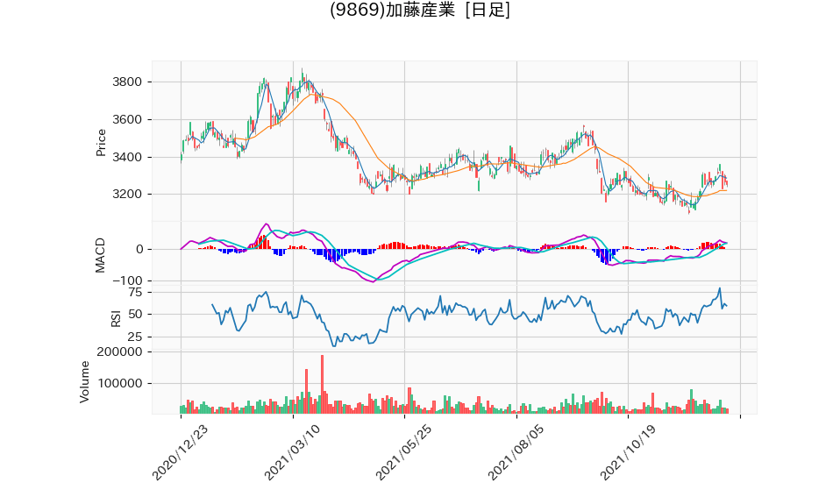Viewport: 840px width, 504px height.
Task: Click the 3200 price tick label
Action: pyautogui.click(x=127, y=194)
